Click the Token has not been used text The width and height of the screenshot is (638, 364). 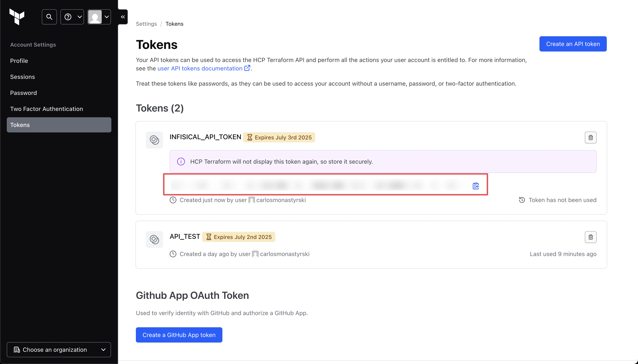562,200
